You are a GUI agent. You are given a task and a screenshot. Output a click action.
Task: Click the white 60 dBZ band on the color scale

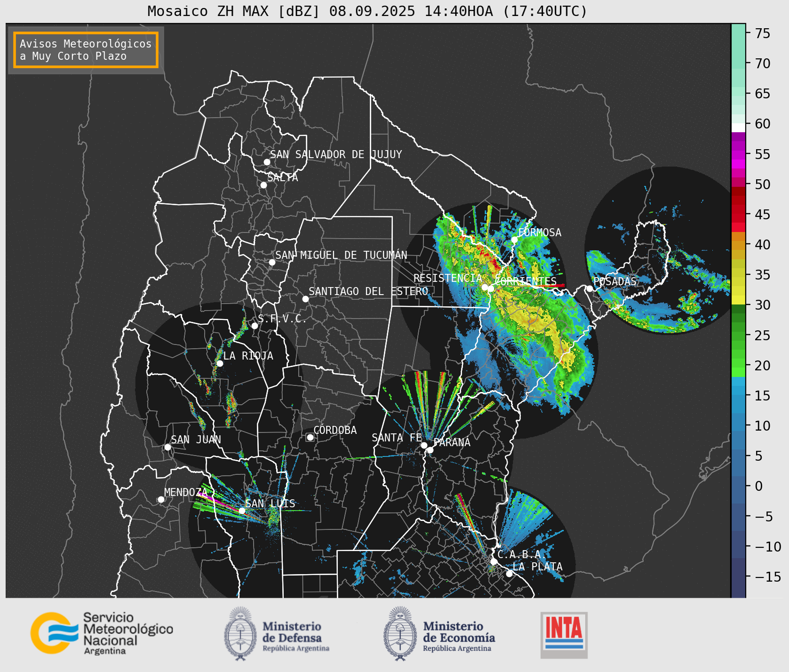coord(738,128)
